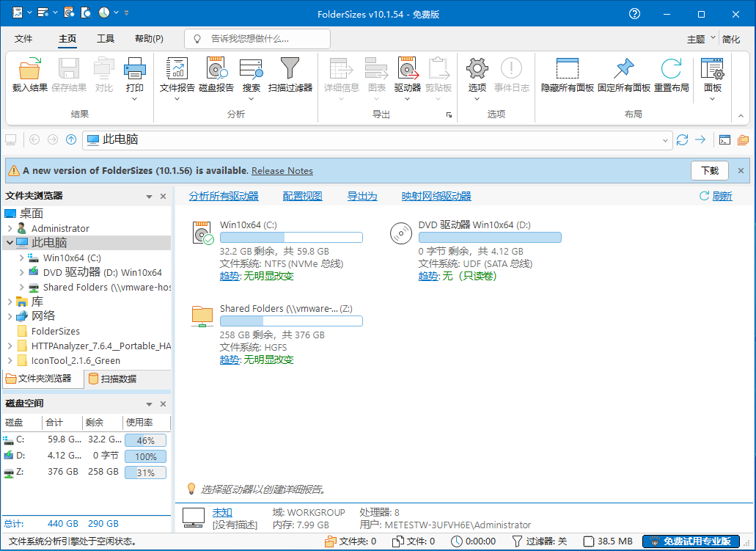Switch to the 主页 (Home) ribbon tab

pyautogui.click(x=67, y=39)
